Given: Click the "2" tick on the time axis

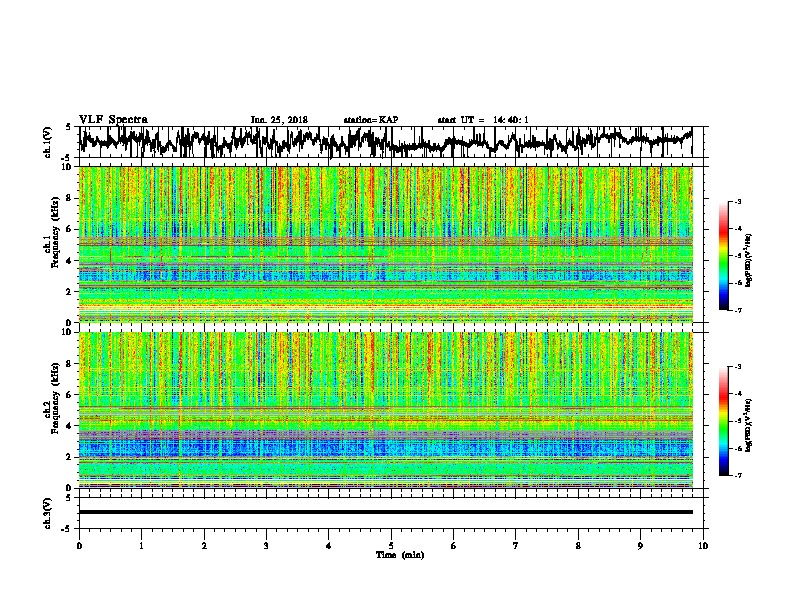Looking at the screenshot, I should [204, 546].
